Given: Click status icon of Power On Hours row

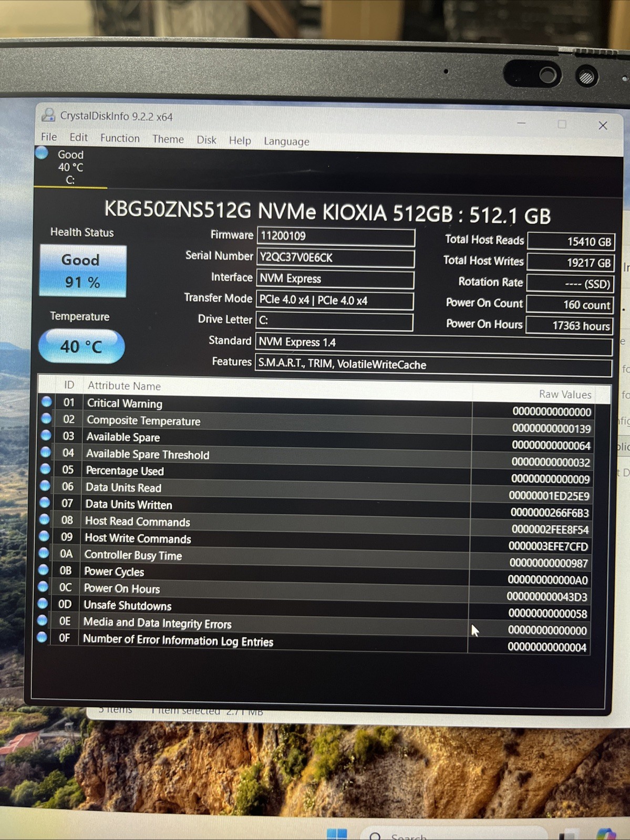Looking at the screenshot, I should click(x=43, y=586).
